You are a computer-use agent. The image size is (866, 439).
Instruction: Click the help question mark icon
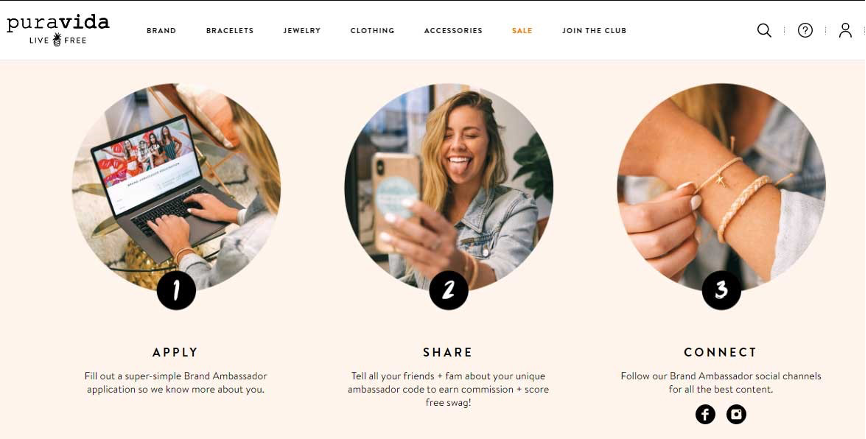[805, 30]
